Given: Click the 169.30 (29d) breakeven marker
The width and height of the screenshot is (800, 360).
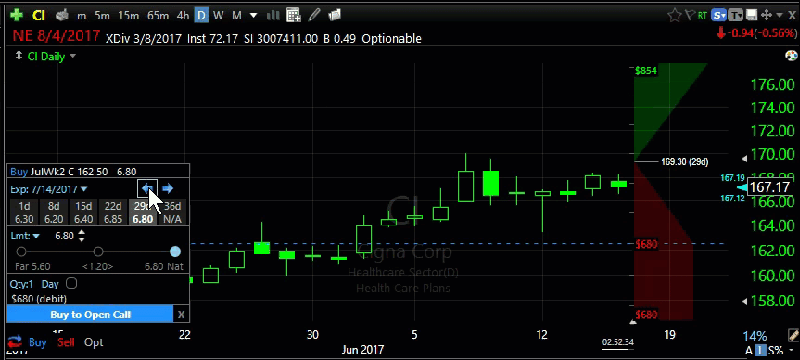Looking at the screenshot, I should (x=684, y=162).
